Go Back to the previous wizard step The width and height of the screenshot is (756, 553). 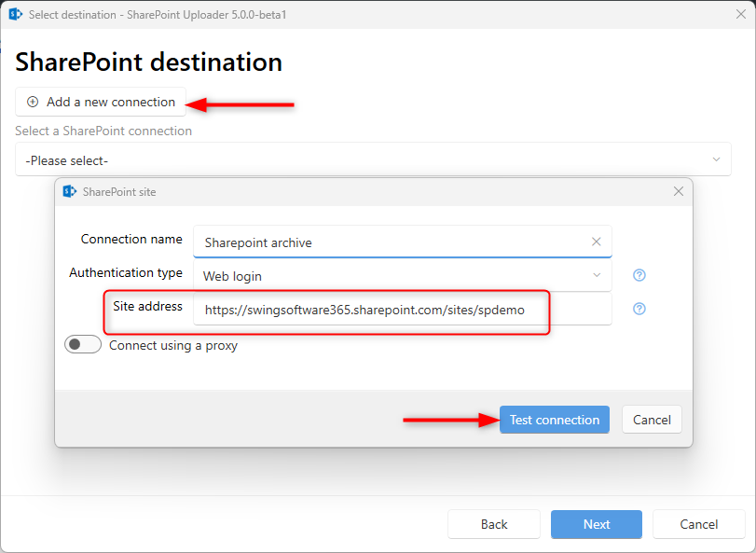(x=494, y=524)
